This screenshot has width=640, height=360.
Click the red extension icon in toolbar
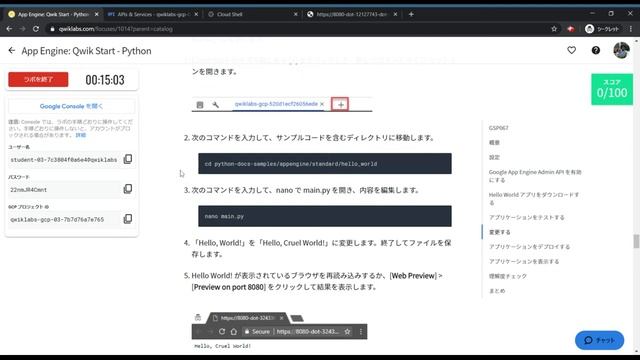tap(571, 29)
